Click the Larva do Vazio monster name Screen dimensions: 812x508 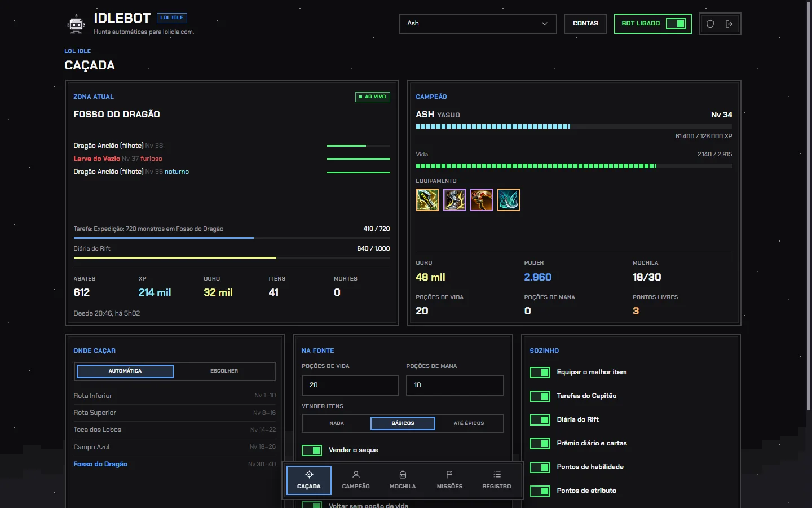point(96,159)
